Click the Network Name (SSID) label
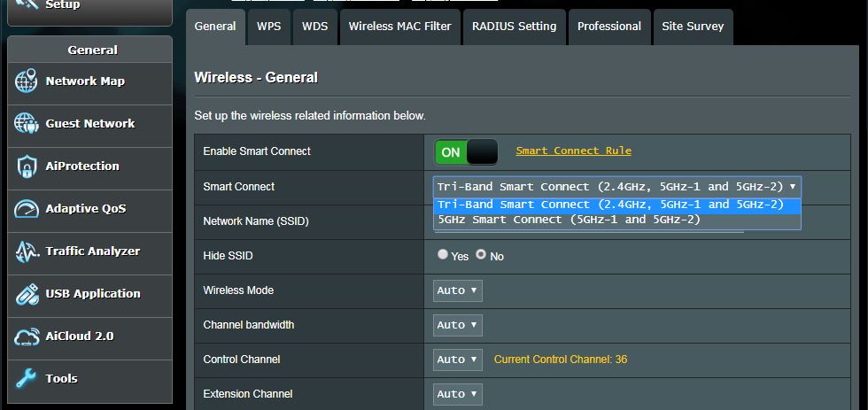868x410 pixels. pos(256,221)
